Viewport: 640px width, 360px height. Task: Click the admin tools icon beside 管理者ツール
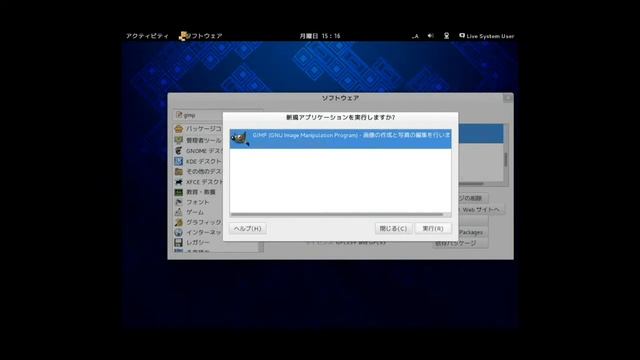coord(178,140)
